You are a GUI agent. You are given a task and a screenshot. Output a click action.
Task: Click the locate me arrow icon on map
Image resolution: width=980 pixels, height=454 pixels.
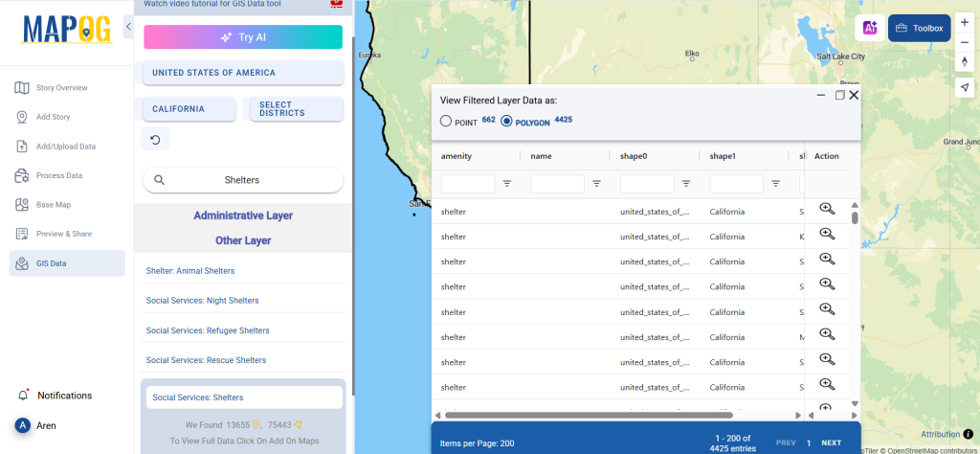tap(964, 86)
